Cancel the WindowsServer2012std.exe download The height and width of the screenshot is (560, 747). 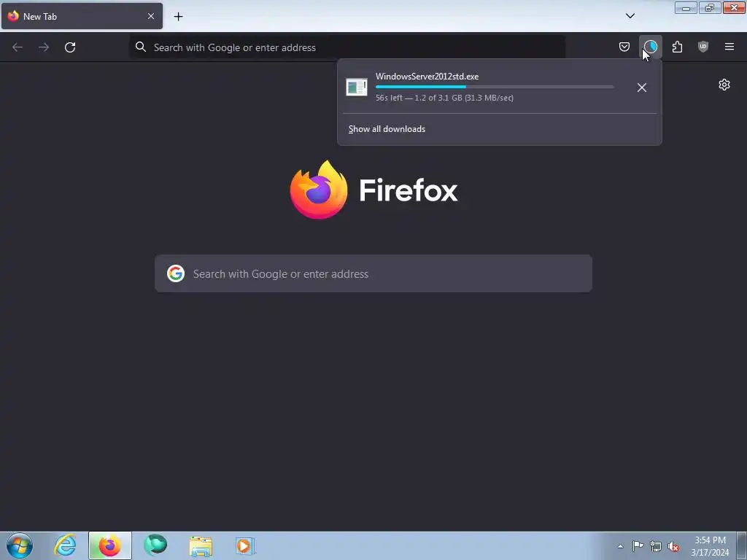click(x=642, y=87)
